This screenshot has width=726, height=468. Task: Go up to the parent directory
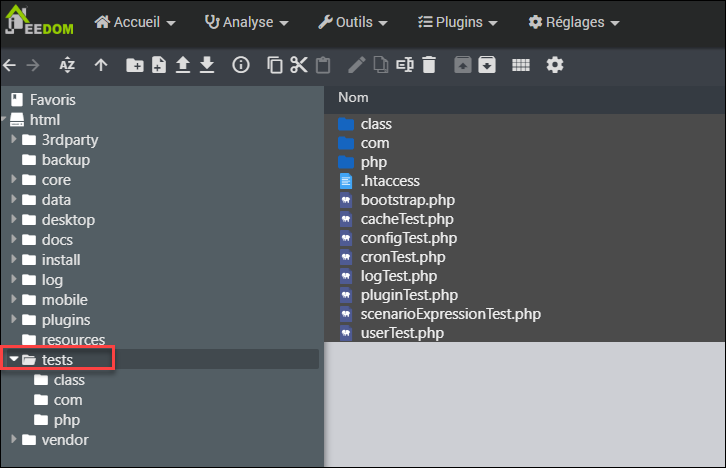[x=101, y=65]
